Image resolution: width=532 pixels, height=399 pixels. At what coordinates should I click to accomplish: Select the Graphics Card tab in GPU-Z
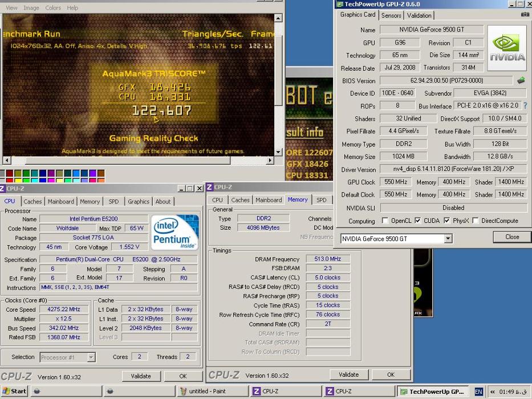(358, 15)
